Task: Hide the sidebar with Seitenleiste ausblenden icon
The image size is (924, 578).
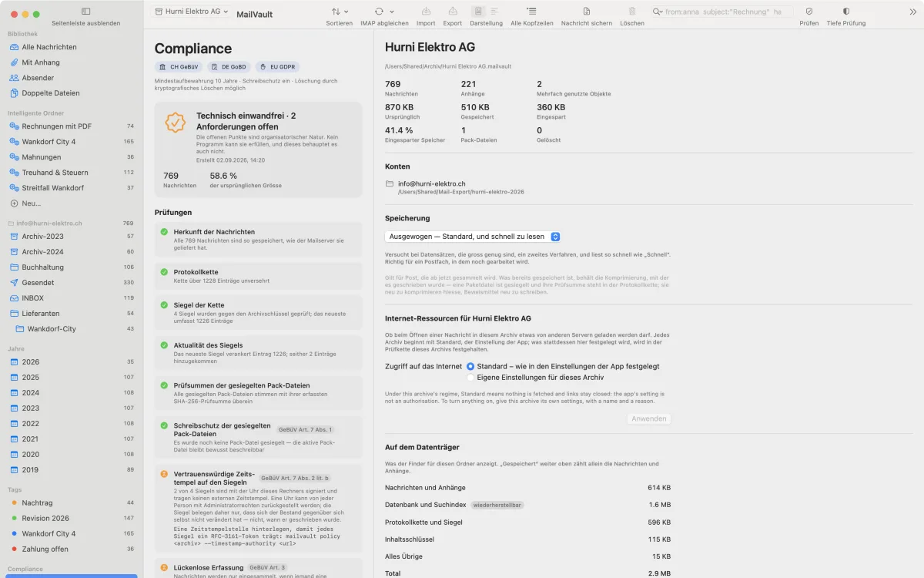Action: (x=85, y=12)
